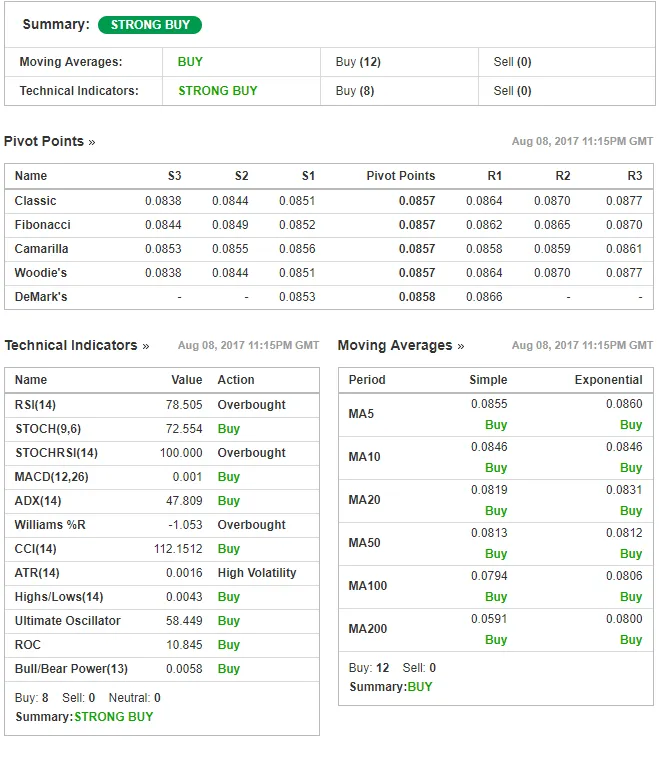659x758 pixels.
Task: Click the Ultimate Oscillator indicator name
Action: [x=68, y=621]
